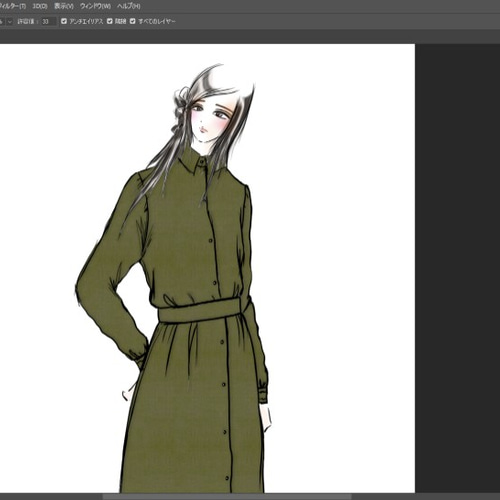Click the 許容値 tolerance input field
500x500 pixels.
[x=49, y=22]
